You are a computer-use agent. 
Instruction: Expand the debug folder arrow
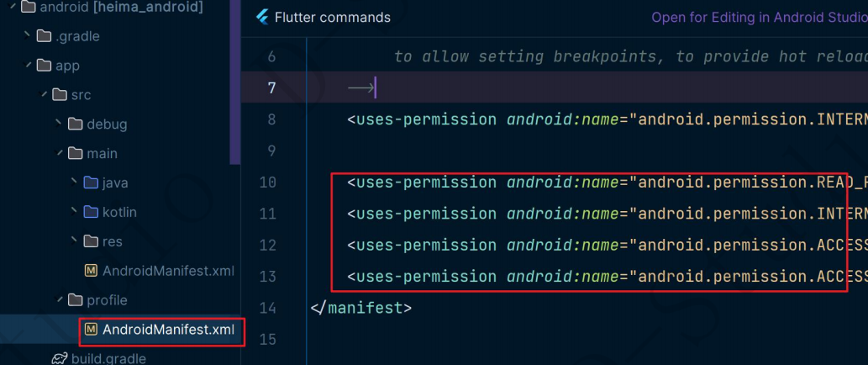tap(58, 124)
